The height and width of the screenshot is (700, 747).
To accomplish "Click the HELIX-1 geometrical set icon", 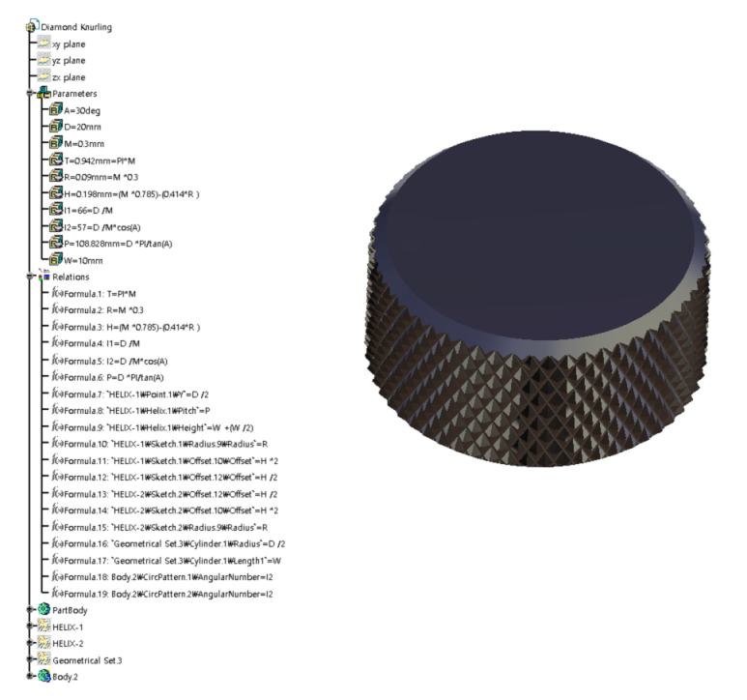I will (43, 627).
